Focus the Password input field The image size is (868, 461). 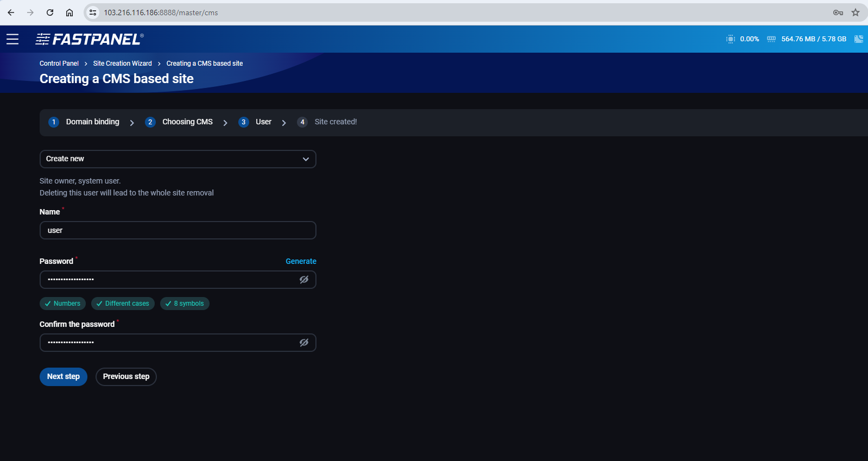(178, 280)
